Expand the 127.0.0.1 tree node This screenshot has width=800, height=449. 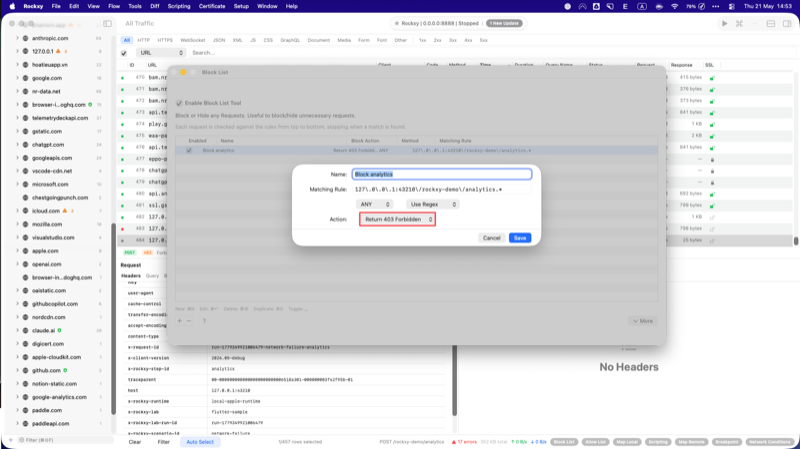[x=17, y=52]
